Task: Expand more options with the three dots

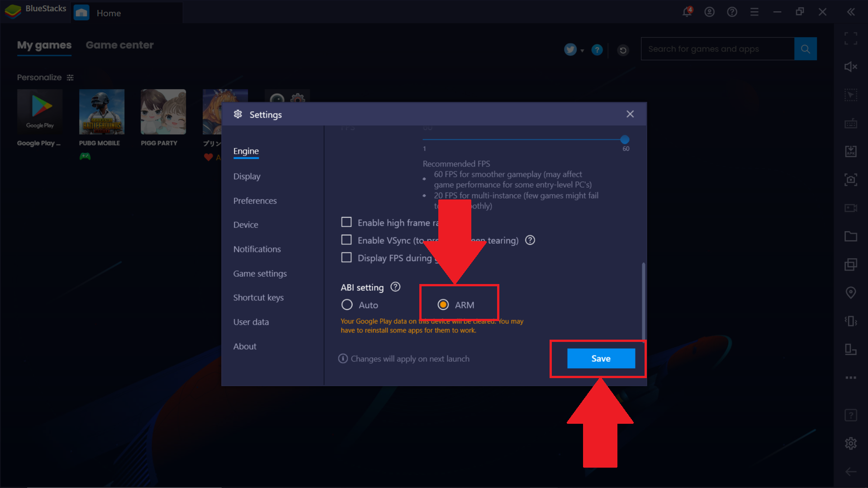Action: [x=850, y=377]
